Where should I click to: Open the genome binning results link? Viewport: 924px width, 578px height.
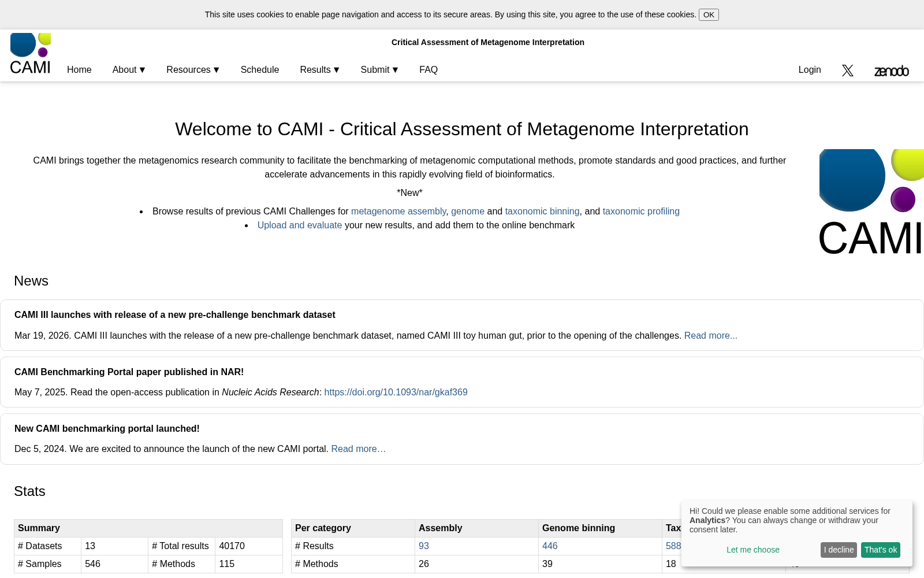(468, 212)
